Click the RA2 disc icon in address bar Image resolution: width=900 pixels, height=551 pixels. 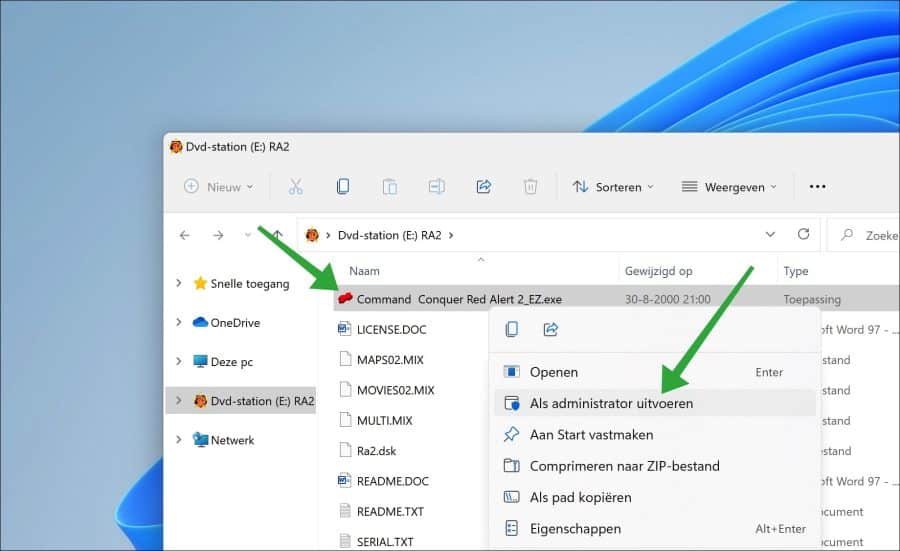click(312, 235)
